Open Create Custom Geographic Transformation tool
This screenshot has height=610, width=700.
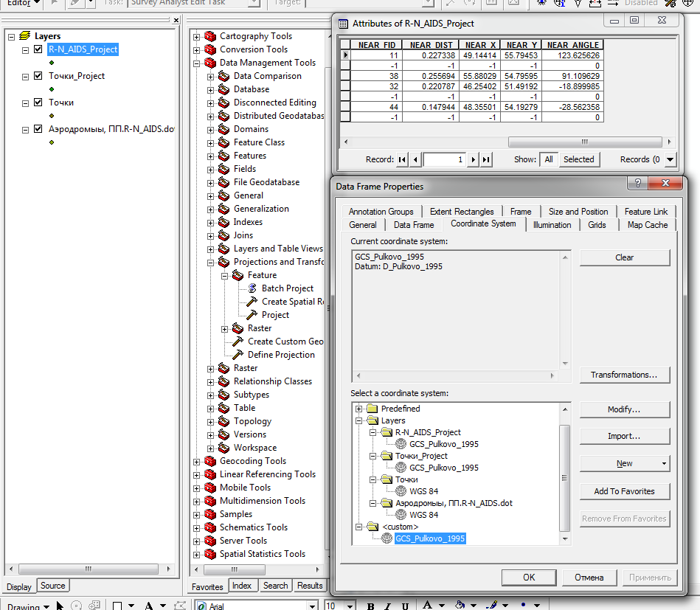pyautogui.click(x=285, y=342)
